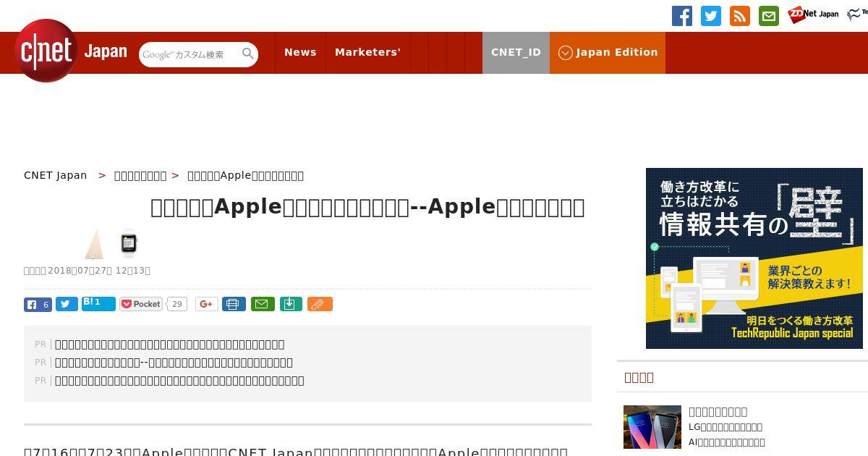Open CNET's Facebook page from the header

[x=682, y=16]
